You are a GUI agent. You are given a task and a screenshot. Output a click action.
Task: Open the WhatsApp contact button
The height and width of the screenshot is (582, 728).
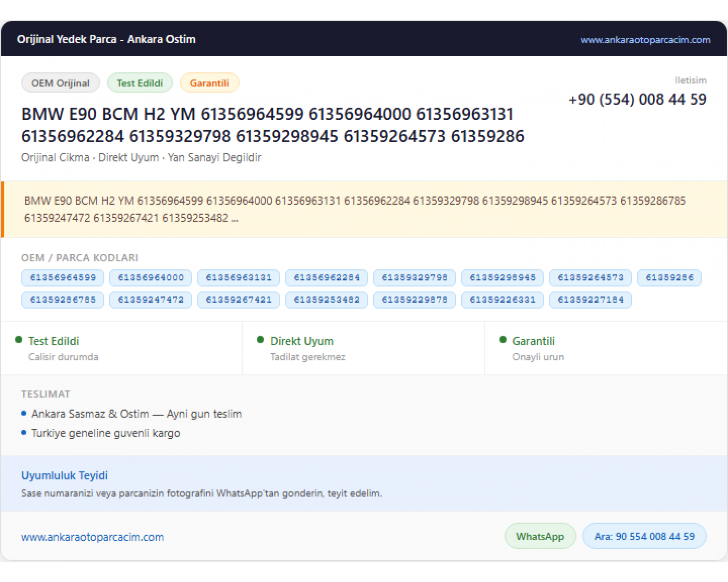[x=540, y=536]
